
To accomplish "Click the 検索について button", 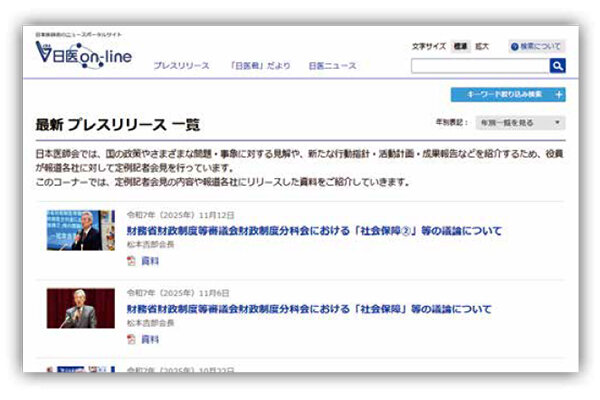I will (x=541, y=46).
